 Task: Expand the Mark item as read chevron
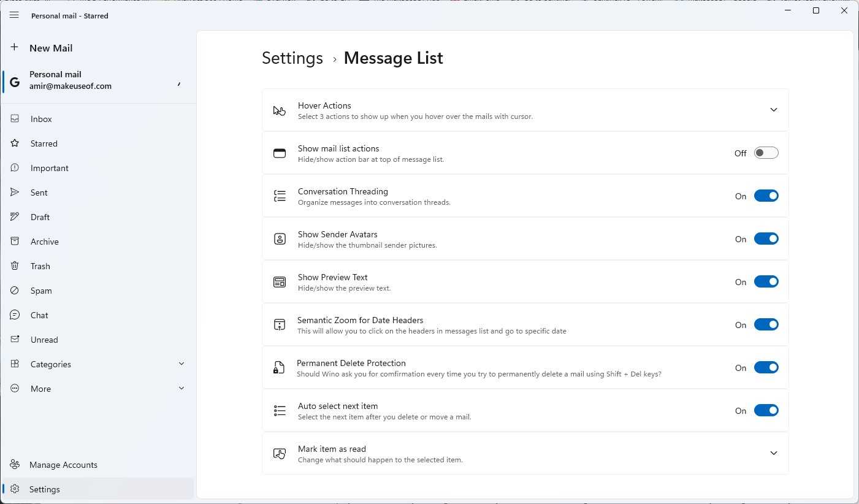click(774, 453)
